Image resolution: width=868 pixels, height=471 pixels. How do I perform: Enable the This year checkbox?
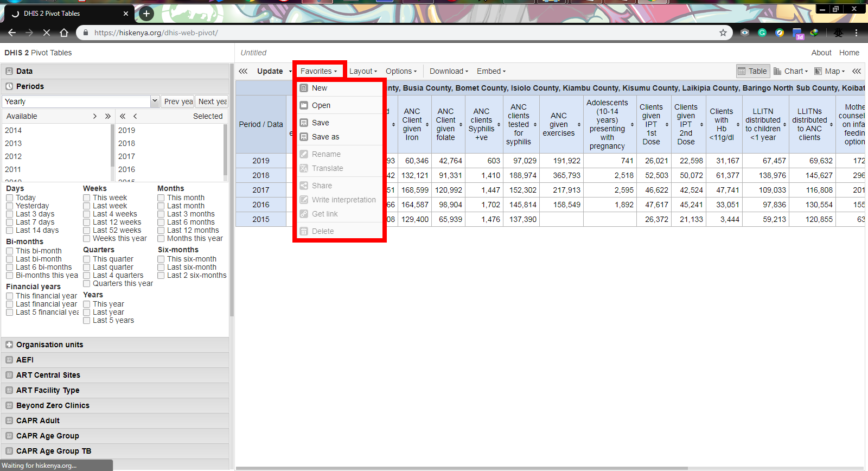point(87,304)
